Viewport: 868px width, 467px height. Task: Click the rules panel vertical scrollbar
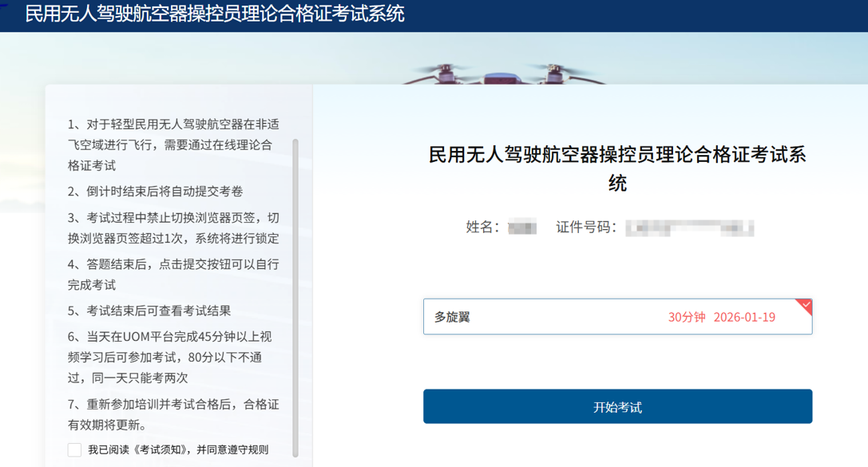[295, 295]
